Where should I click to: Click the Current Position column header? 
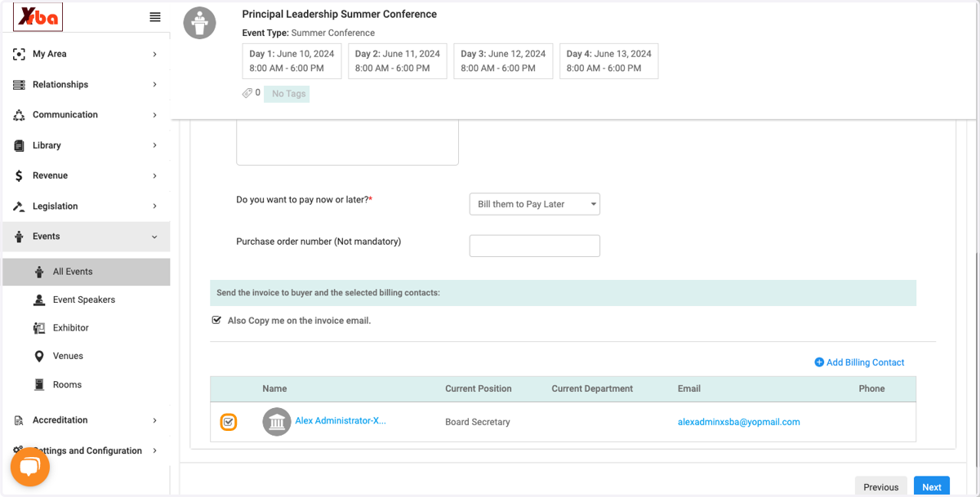click(x=479, y=388)
